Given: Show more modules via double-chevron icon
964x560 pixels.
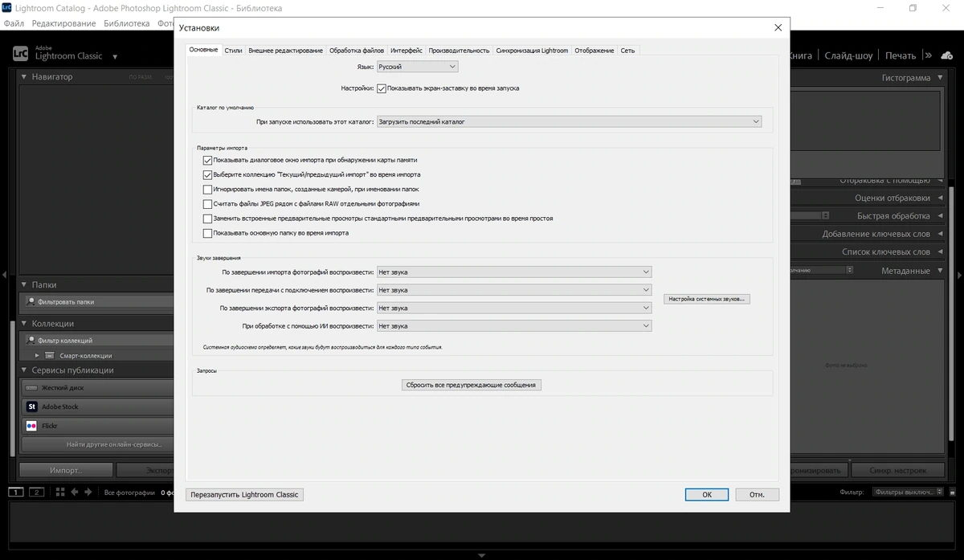Looking at the screenshot, I should pos(928,55).
